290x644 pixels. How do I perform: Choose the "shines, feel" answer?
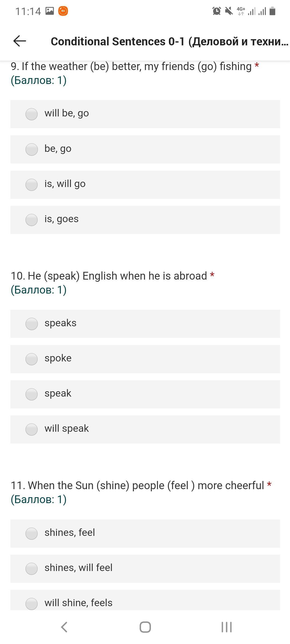32,533
